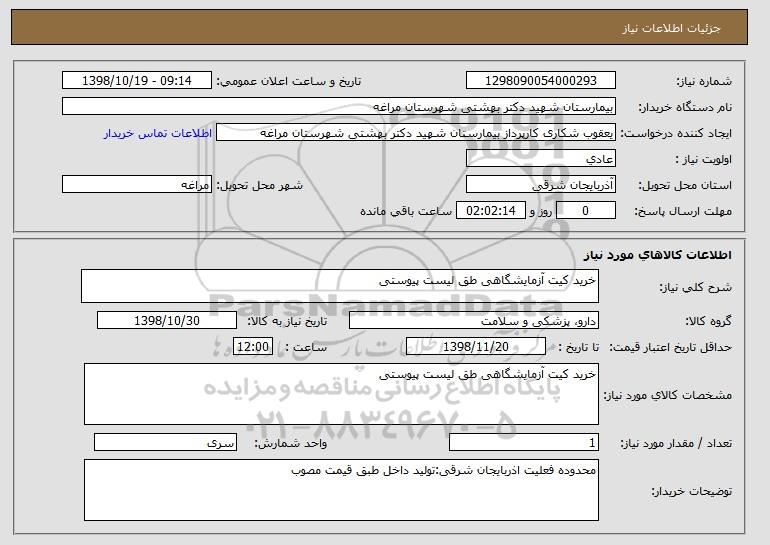This screenshot has width=770, height=545.
Task: Click the price validity date field 1398/11/20
Action: [476, 347]
